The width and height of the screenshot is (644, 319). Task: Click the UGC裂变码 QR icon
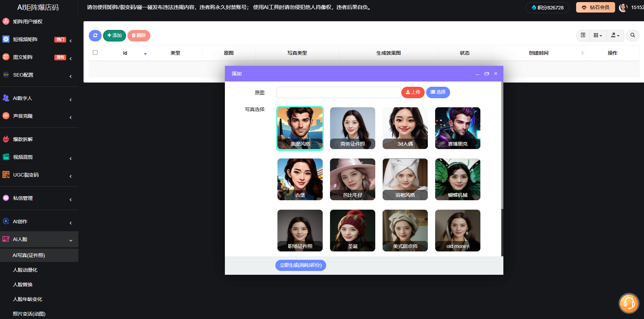6,174
